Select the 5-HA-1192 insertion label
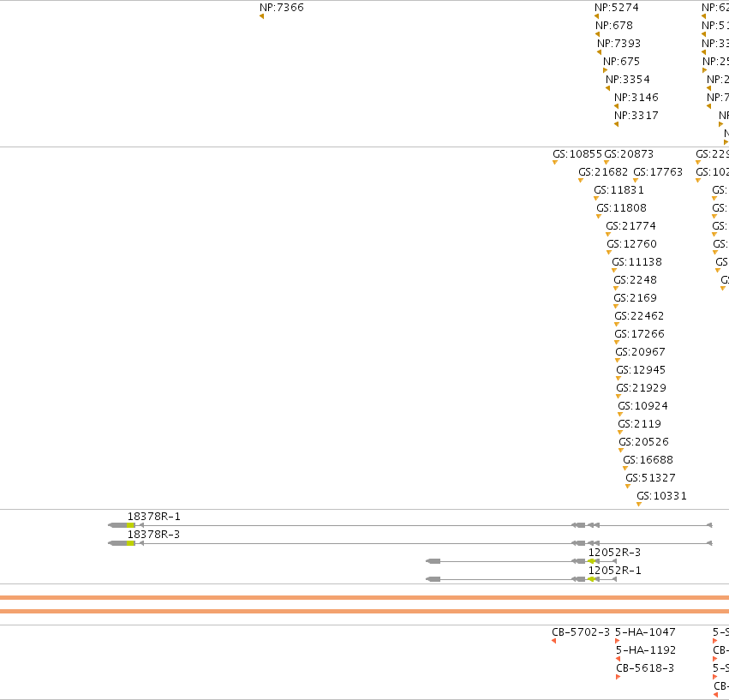This screenshot has height=700, width=729. click(x=646, y=650)
